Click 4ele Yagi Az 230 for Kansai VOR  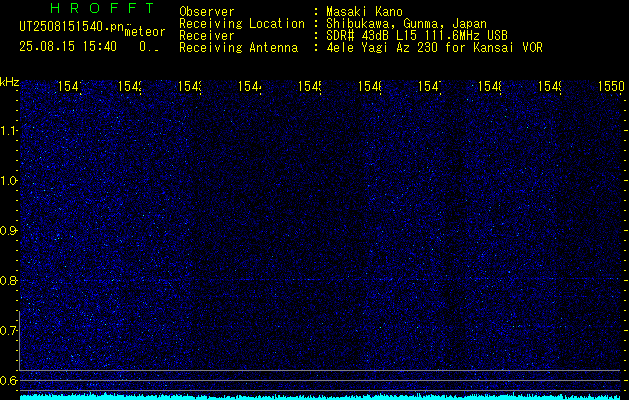click(x=434, y=48)
